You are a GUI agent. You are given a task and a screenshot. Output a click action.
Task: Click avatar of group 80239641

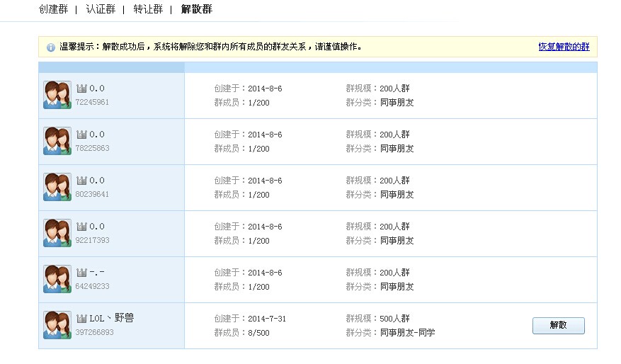(x=57, y=187)
